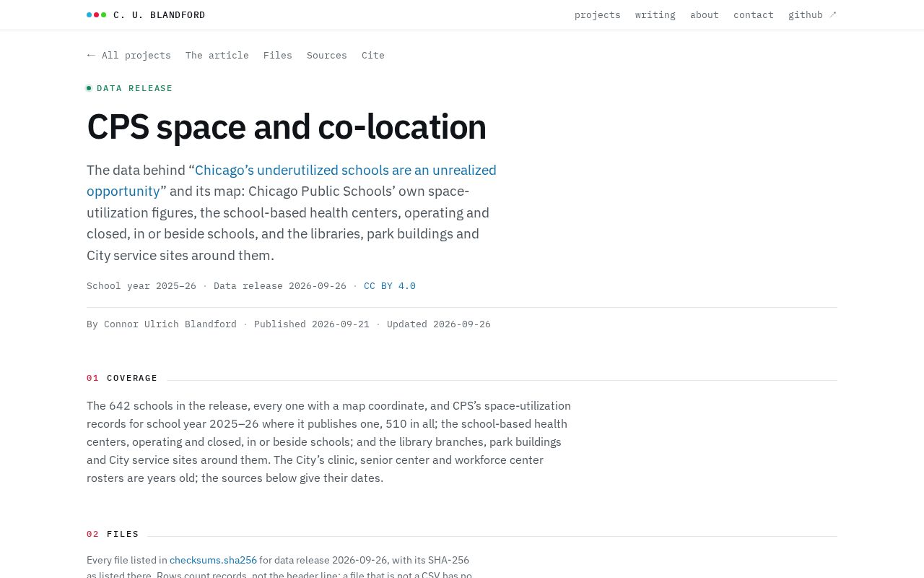Click the Updated 2026-09-26 date
Image resolution: width=924 pixels, height=578 pixels.
point(439,324)
